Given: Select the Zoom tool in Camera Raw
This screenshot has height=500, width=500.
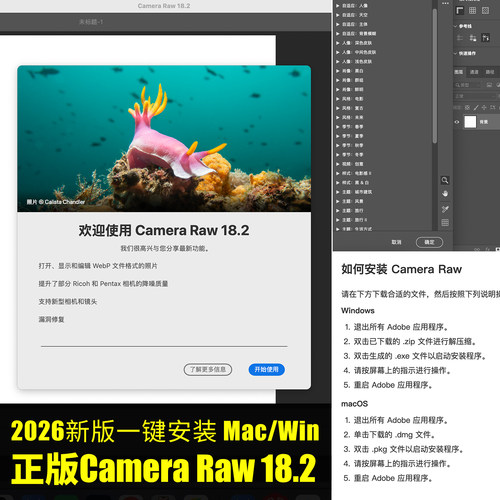Looking at the screenshot, I should (x=445, y=180).
